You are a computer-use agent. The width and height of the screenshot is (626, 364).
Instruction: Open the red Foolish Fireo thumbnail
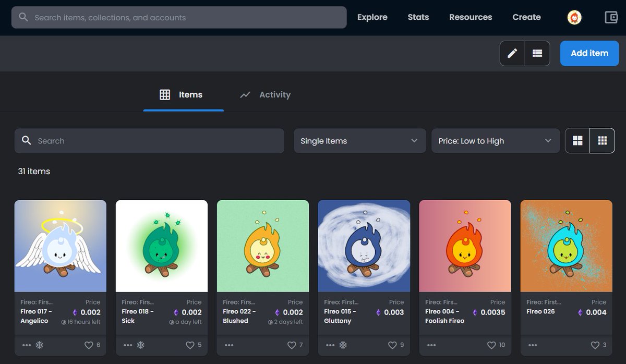465,246
